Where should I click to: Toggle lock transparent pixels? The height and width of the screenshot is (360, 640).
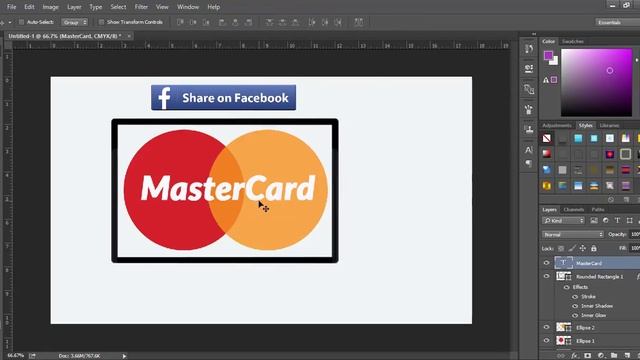point(561,248)
